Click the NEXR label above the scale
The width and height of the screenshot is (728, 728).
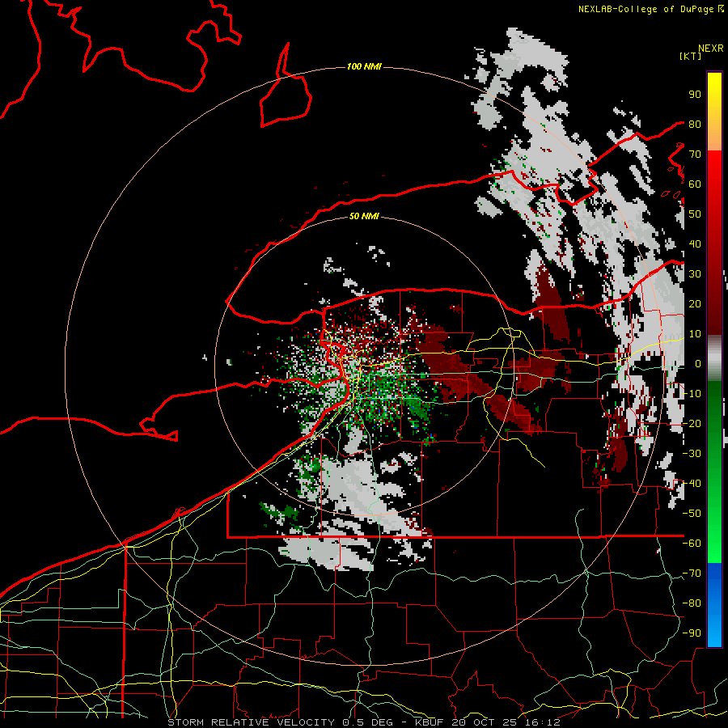(711, 49)
